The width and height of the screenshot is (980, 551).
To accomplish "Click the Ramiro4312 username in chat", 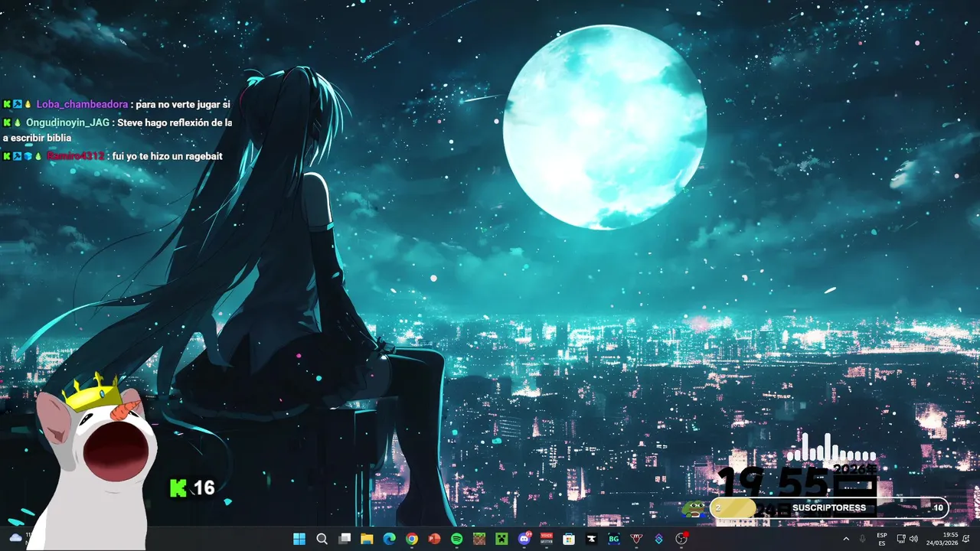I will click(75, 156).
